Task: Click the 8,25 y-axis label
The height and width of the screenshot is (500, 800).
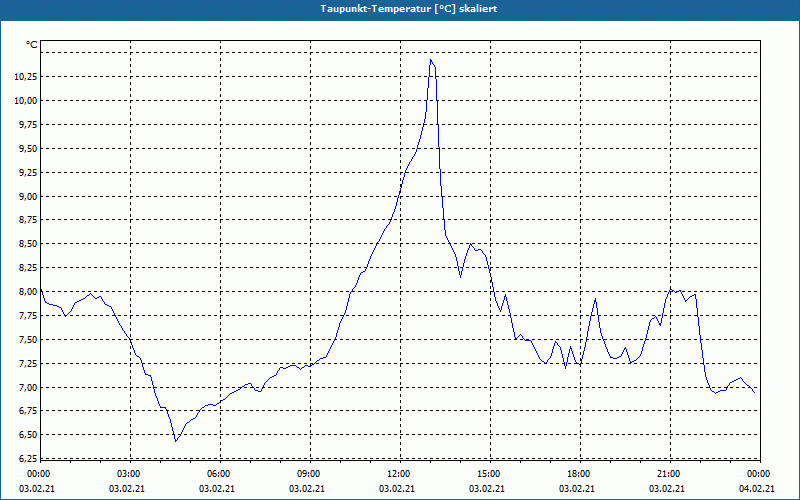Action: (x=29, y=268)
